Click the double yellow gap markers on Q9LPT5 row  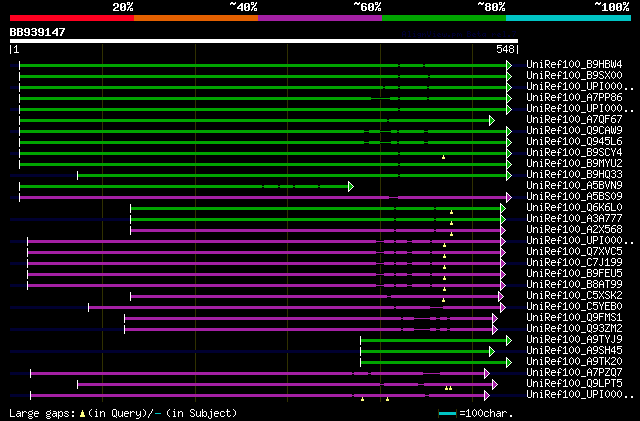448,388
